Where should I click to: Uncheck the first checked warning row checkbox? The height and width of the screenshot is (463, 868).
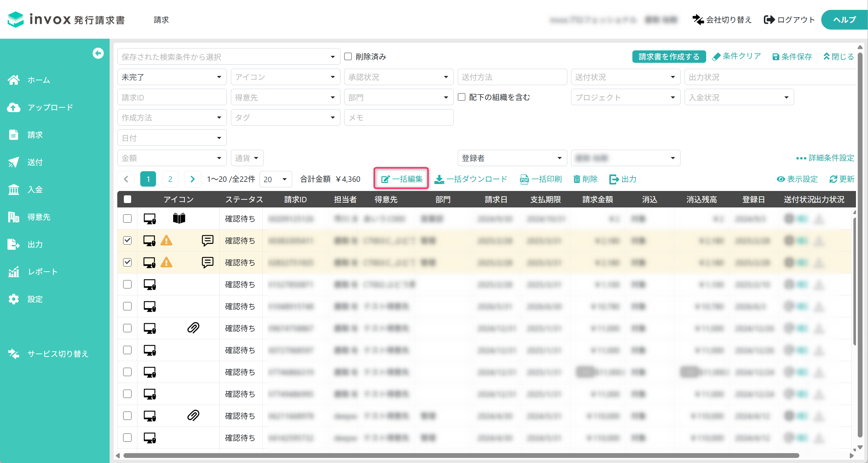pyautogui.click(x=127, y=240)
